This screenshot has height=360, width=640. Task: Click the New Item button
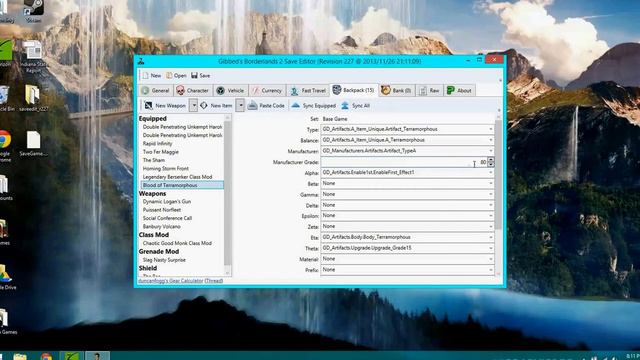[217, 106]
